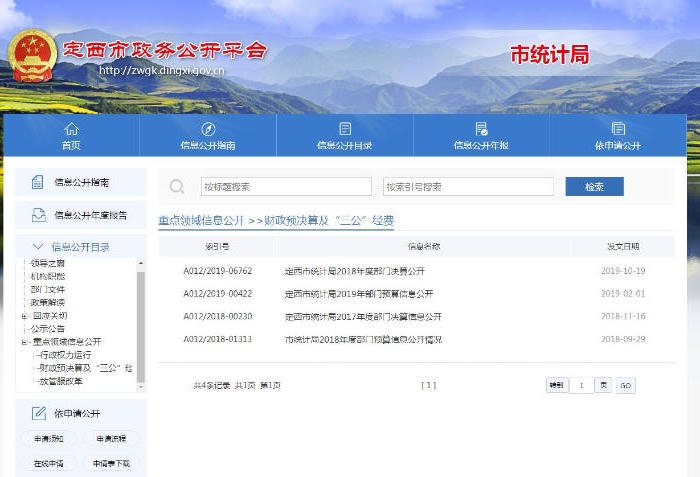The height and width of the screenshot is (477, 700).
Task: Select 政策解读 in the directory tree
Action: click(x=48, y=302)
